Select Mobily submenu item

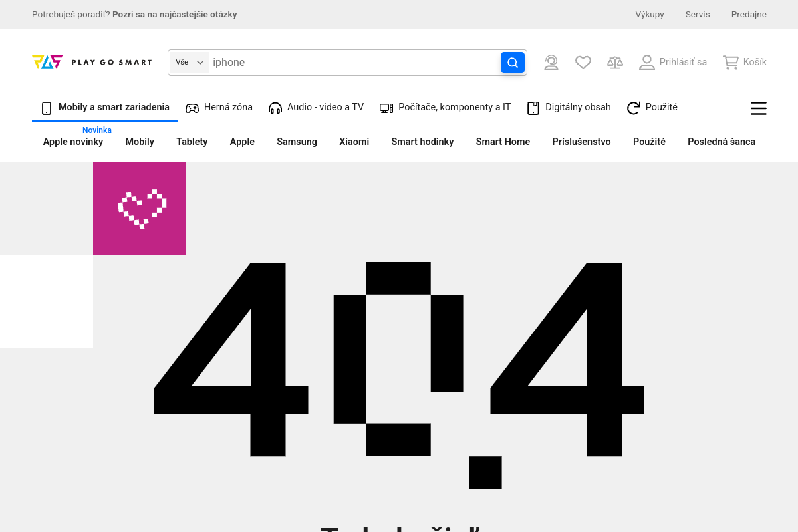tap(140, 142)
